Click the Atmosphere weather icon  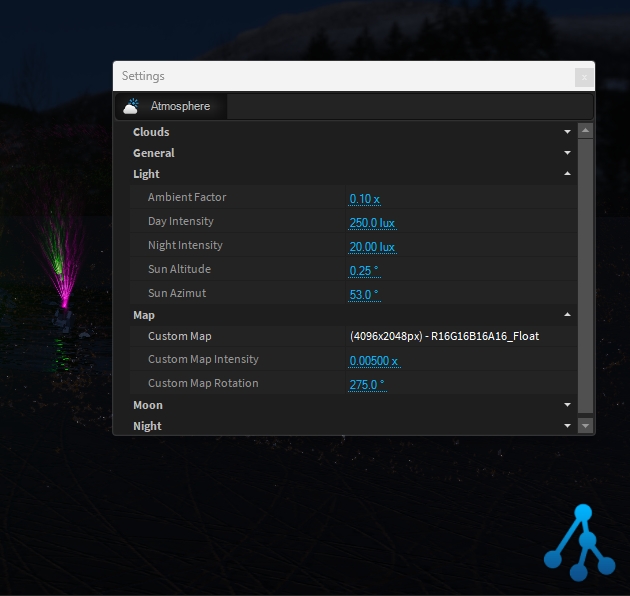click(x=132, y=106)
